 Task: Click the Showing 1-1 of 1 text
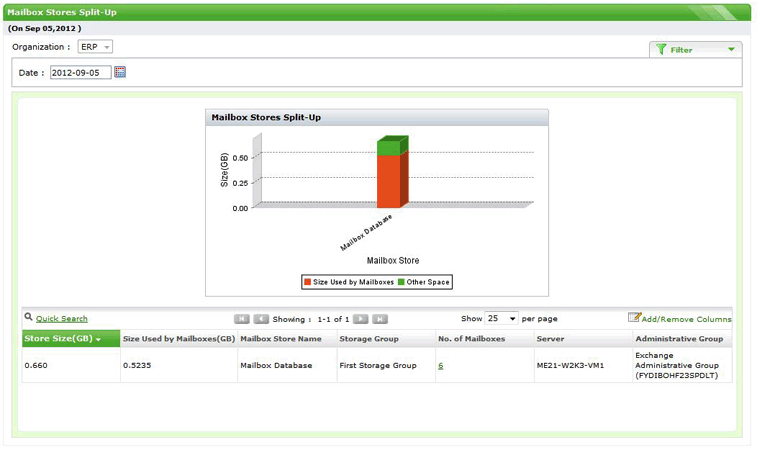(310, 319)
